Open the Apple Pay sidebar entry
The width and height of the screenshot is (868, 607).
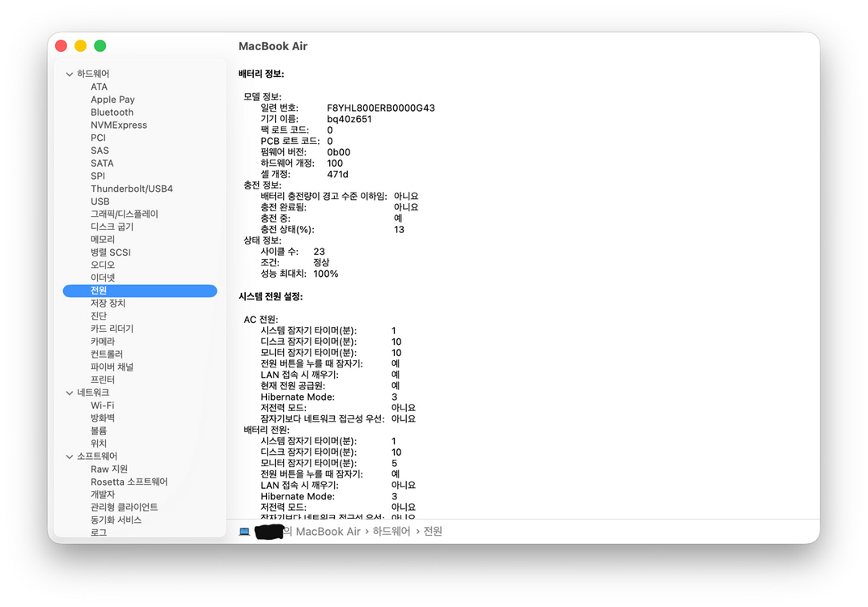point(112,99)
